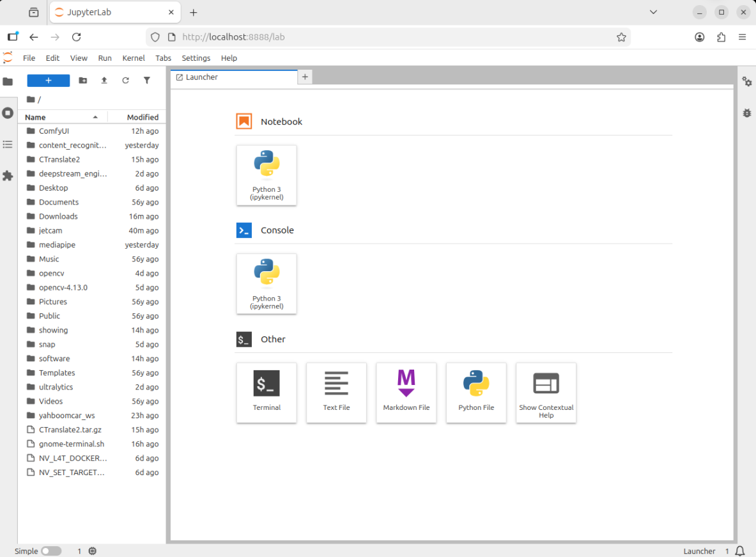Create a new Markdown File
This screenshot has width=756, height=557.
click(x=406, y=393)
